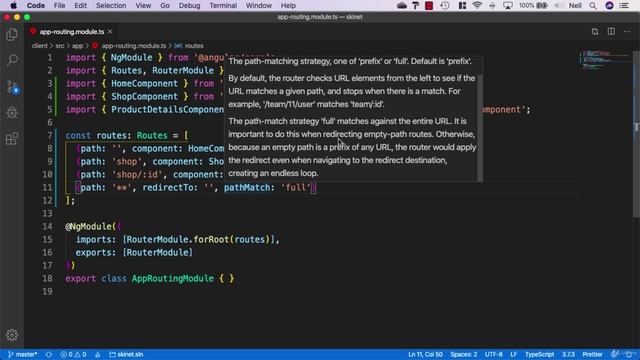Open the File menu
This screenshot has width=640, height=360.
point(59,5)
